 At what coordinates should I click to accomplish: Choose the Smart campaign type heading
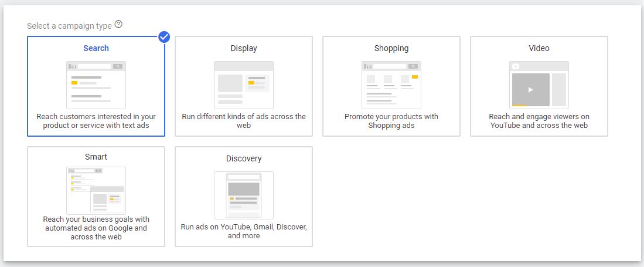click(96, 157)
